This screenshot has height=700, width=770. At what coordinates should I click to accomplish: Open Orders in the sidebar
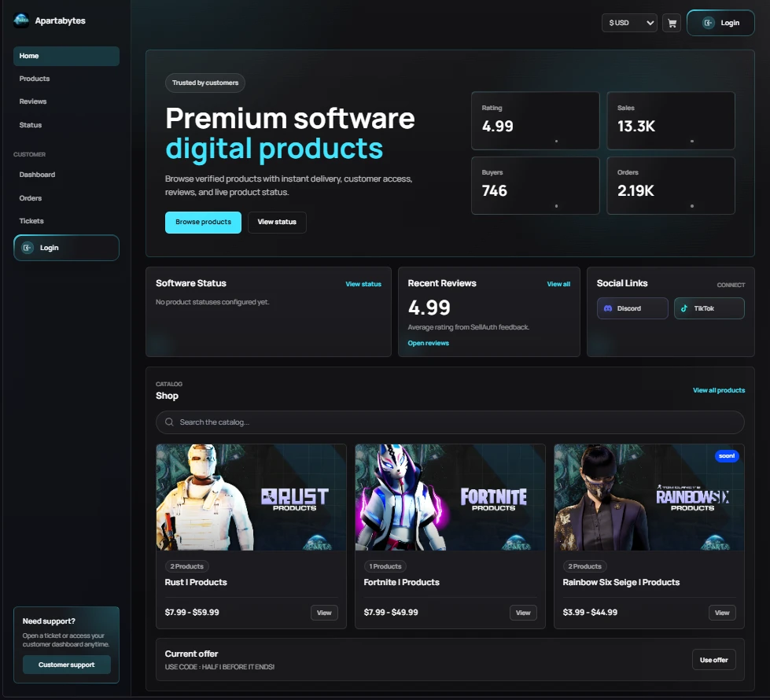[66, 198]
